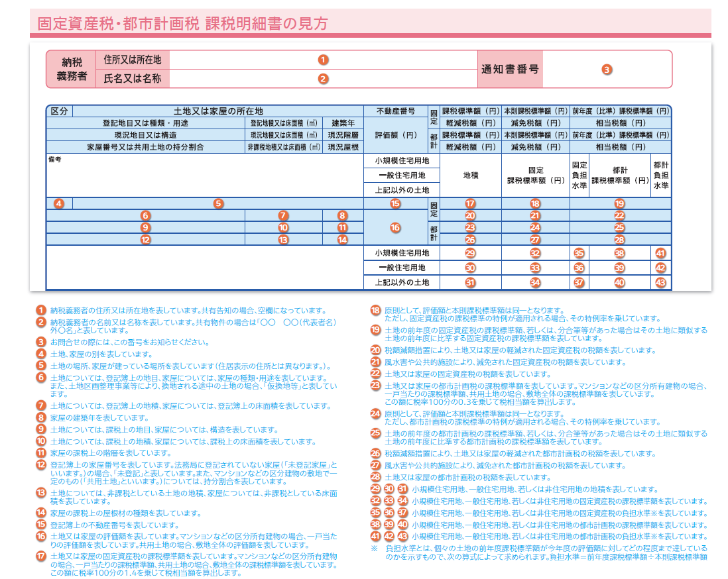Click marker 43 in the form's bottom-right cell
Image resolution: width=728 pixels, height=579 pixels.
coord(660,282)
